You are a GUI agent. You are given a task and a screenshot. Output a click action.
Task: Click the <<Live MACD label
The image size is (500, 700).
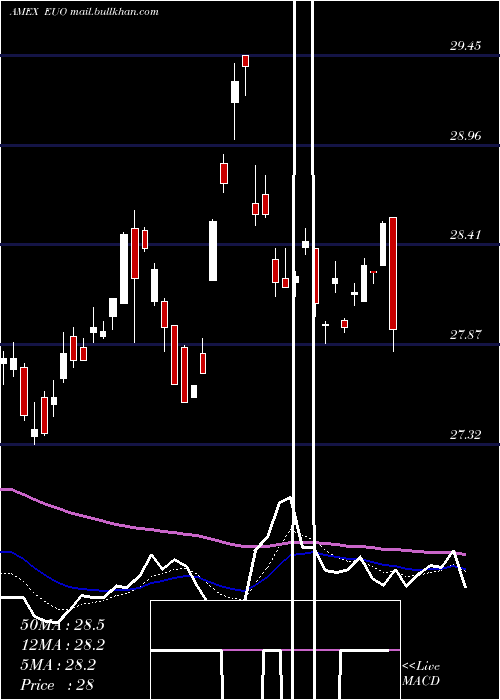[x=421, y=673]
